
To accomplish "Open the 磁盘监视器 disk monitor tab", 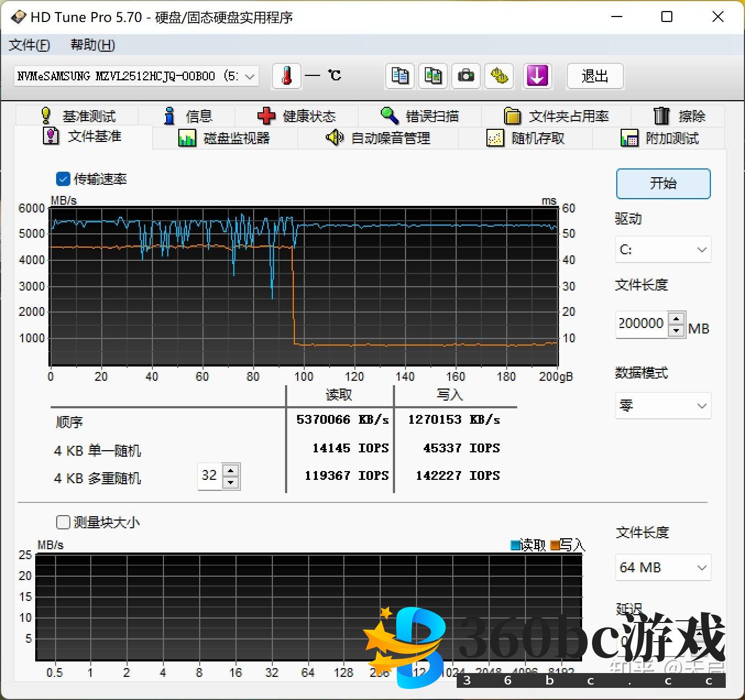I will (224, 138).
